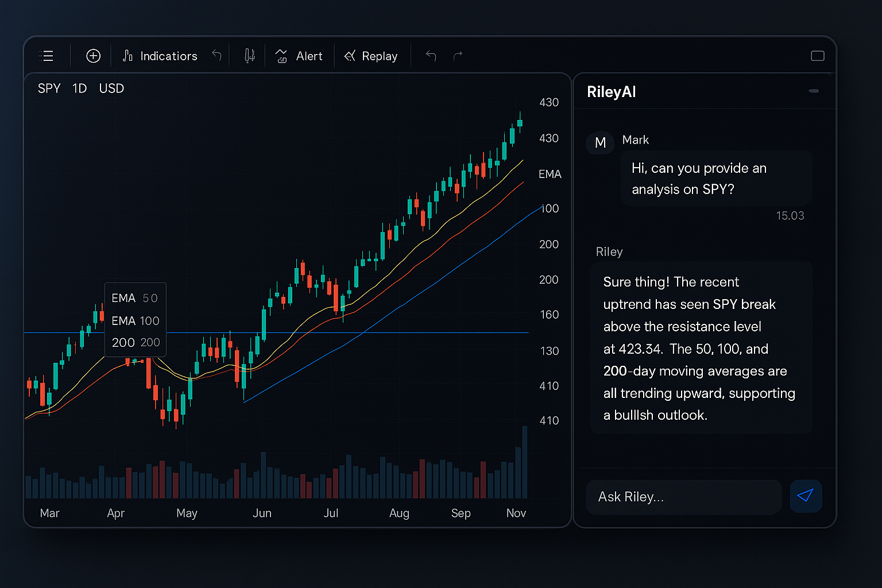Click the candlestick chart settings icon
Viewport: 882px width, 588px height.
click(249, 55)
